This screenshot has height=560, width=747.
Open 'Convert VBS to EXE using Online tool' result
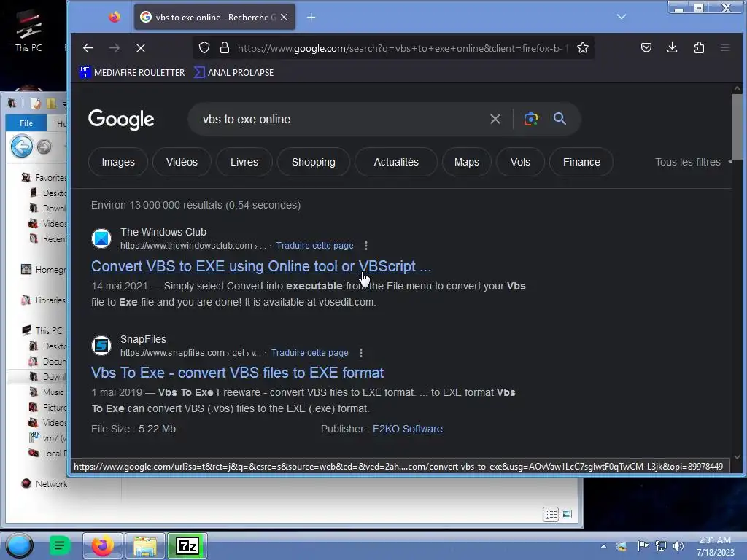(261, 266)
